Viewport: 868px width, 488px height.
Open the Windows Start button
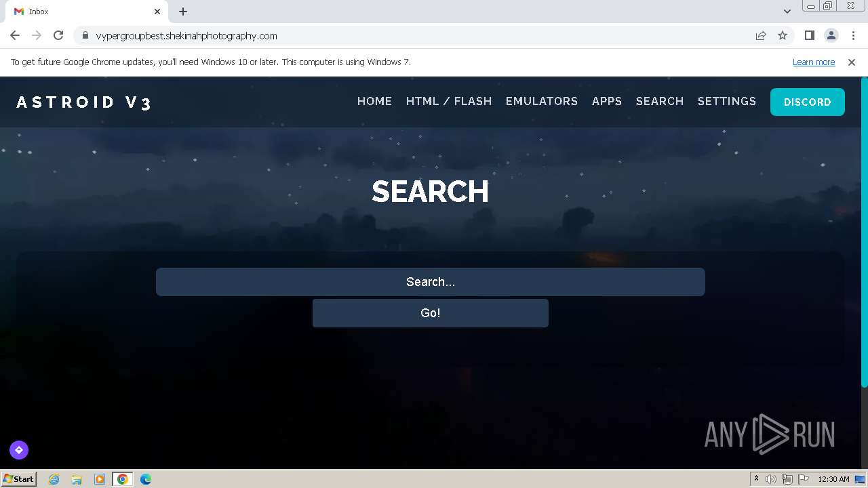(x=19, y=479)
